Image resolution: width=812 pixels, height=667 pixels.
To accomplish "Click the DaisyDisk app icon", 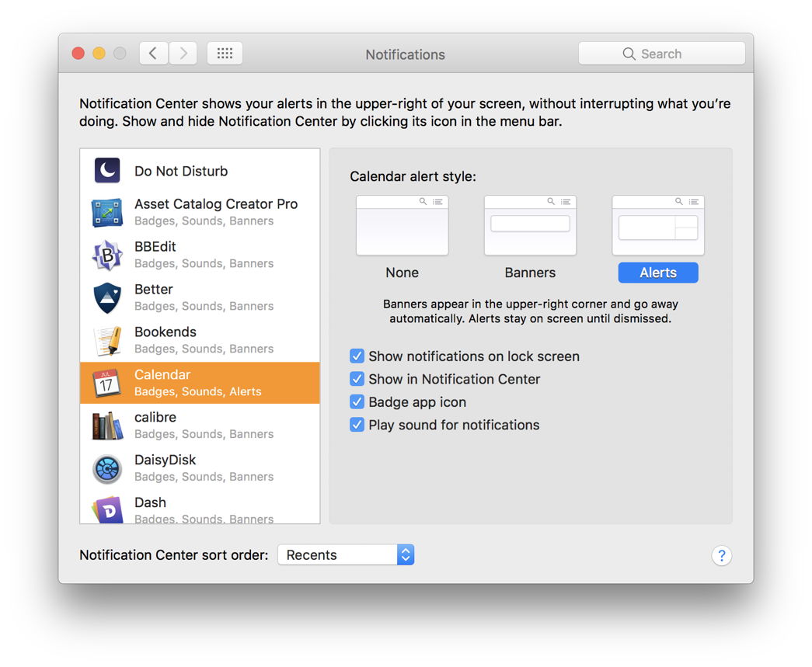I will click(106, 467).
